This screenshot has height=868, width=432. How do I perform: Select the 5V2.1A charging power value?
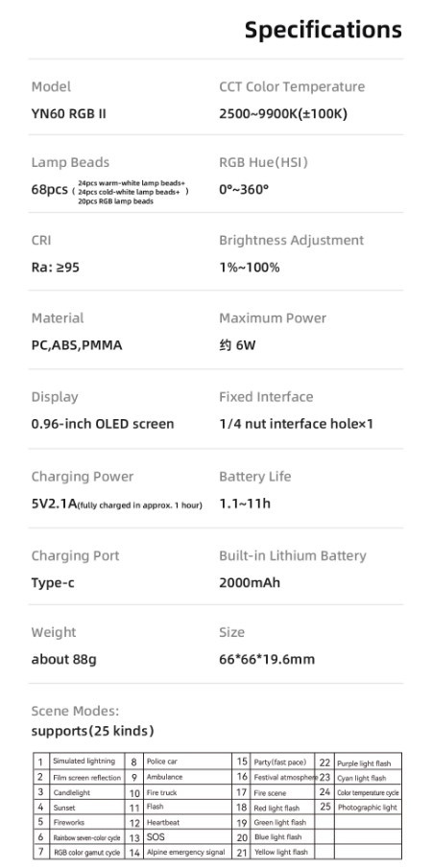pyautogui.click(x=54, y=504)
